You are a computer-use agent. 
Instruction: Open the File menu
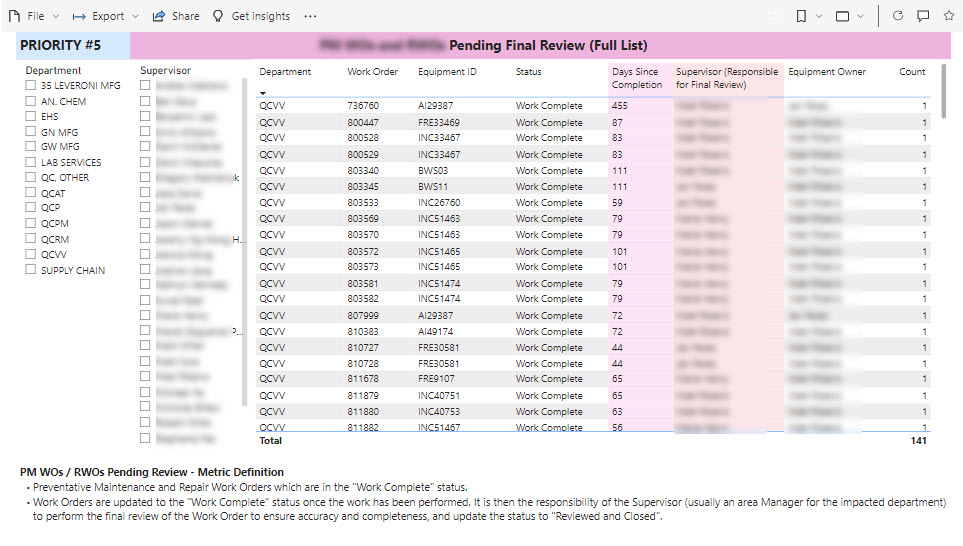coord(28,16)
